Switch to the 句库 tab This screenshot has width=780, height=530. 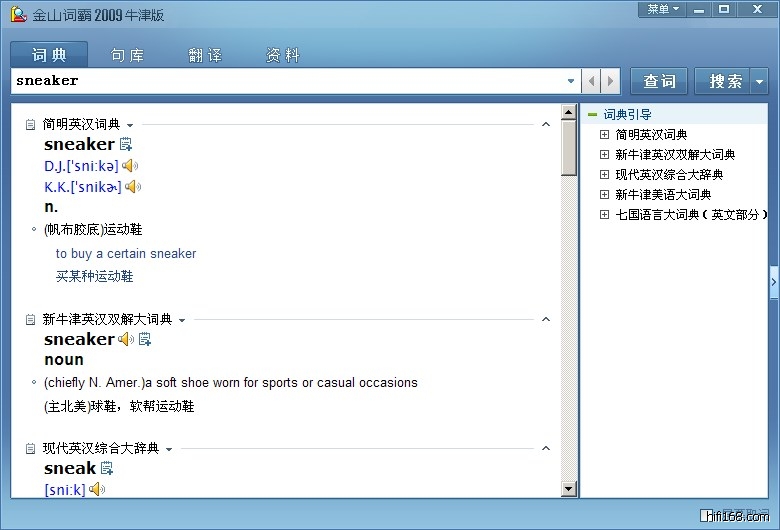127,55
